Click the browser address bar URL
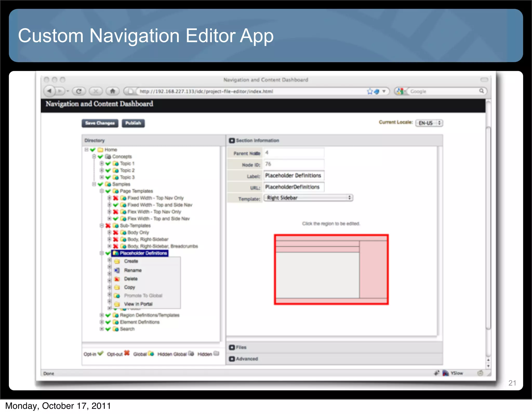 pos(206,91)
